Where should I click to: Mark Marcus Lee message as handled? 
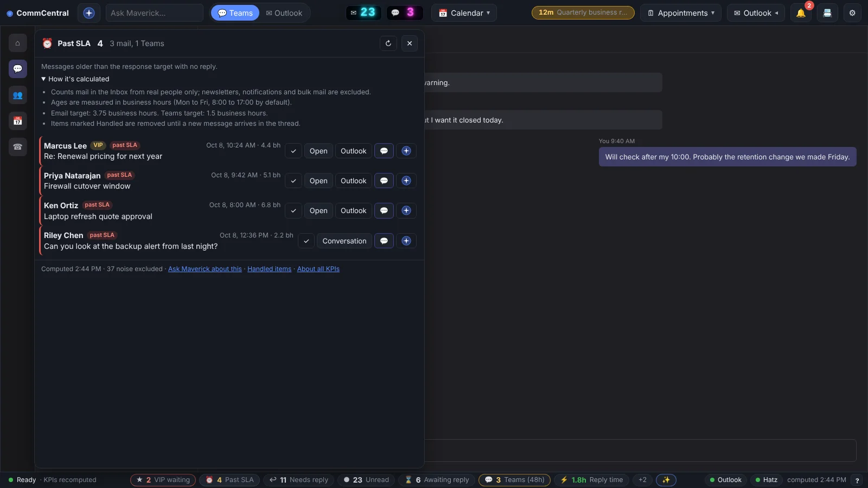click(293, 151)
